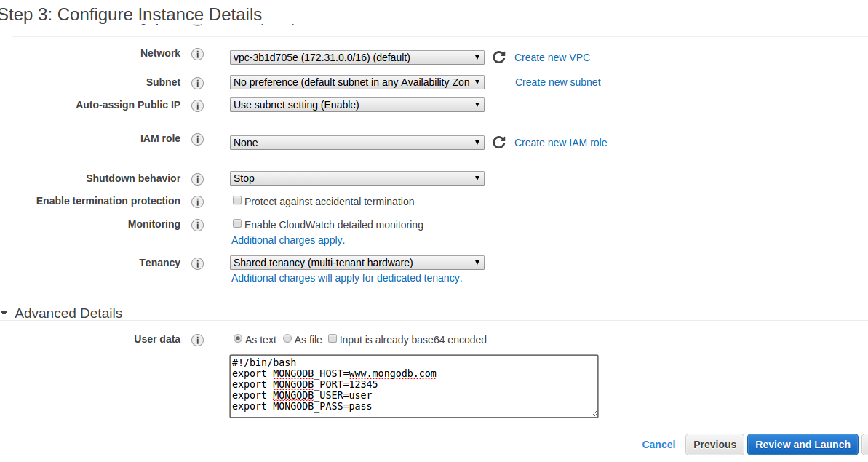Select the As file radio option
Viewport: 868px width, 462px height.
coord(287,338)
